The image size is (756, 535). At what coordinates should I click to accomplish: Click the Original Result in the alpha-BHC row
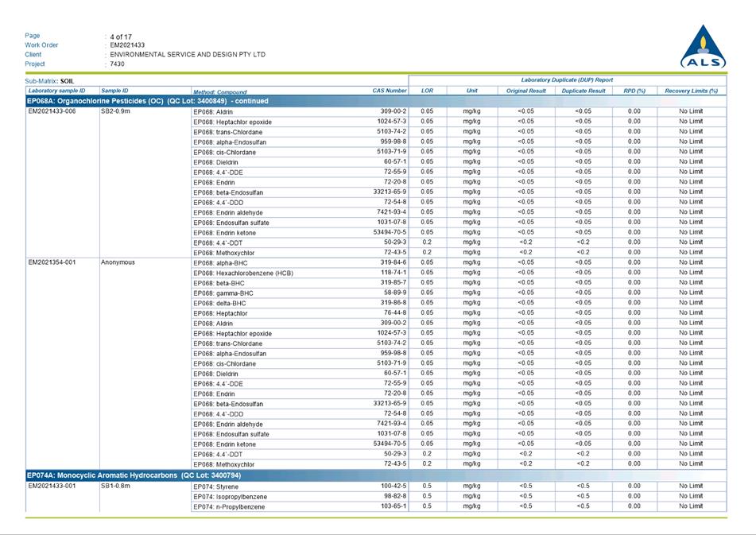[x=526, y=262]
